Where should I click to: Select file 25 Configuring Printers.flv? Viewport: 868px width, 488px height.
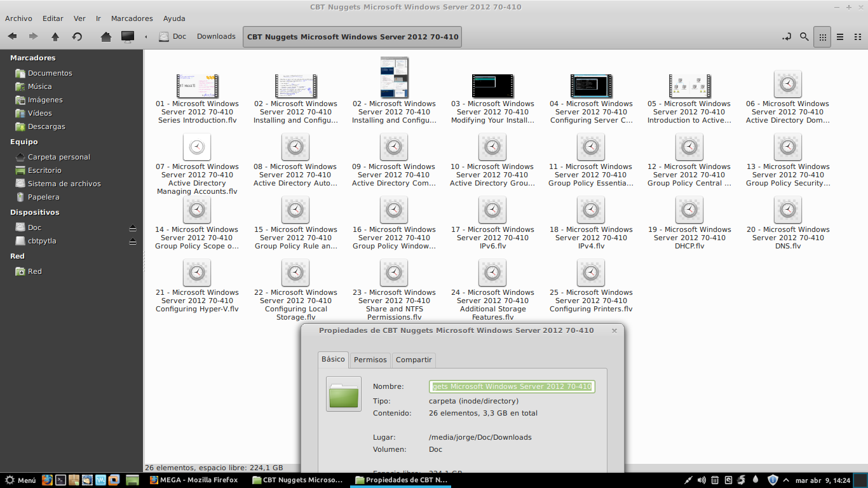point(591,286)
